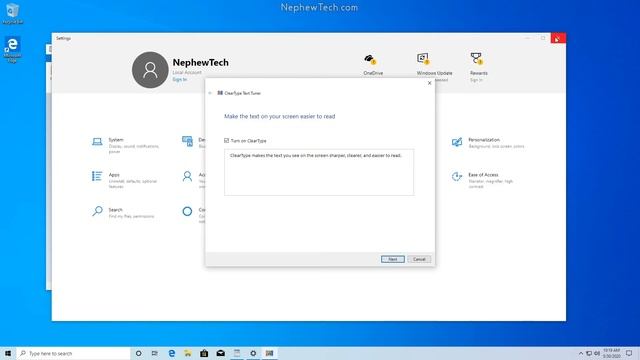This screenshot has height=360, width=640.
Task: Open the Cortana circle icon in Settings
Action: click(x=187, y=211)
